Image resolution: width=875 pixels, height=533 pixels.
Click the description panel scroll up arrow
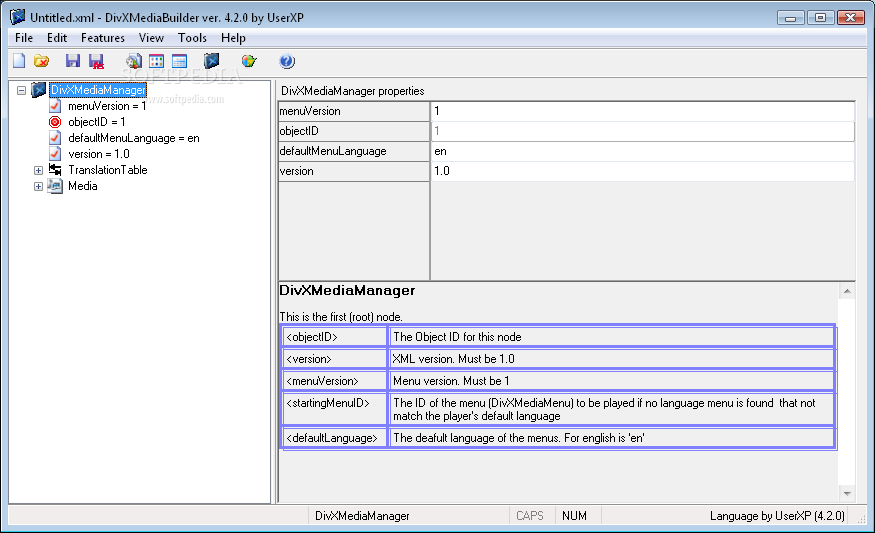click(847, 291)
